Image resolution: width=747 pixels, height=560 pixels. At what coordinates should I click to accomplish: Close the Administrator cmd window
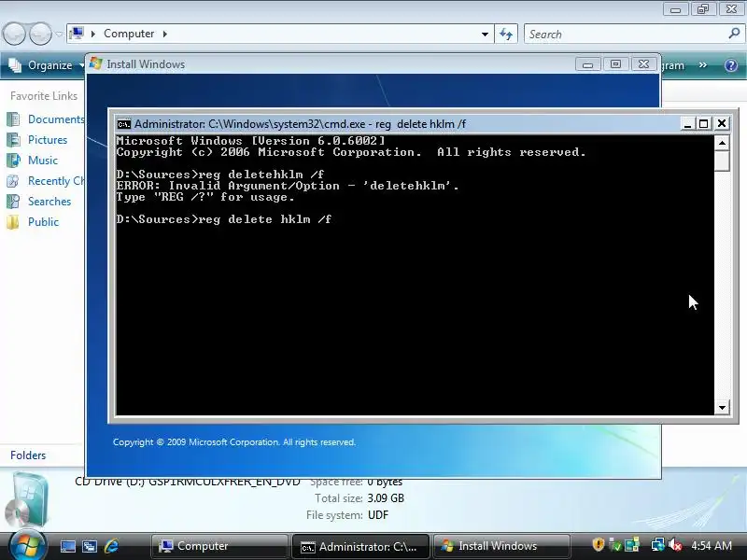pyautogui.click(x=721, y=124)
